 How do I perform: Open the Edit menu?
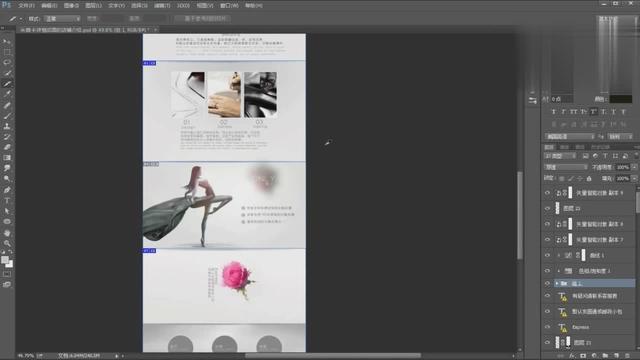[x=49, y=6]
